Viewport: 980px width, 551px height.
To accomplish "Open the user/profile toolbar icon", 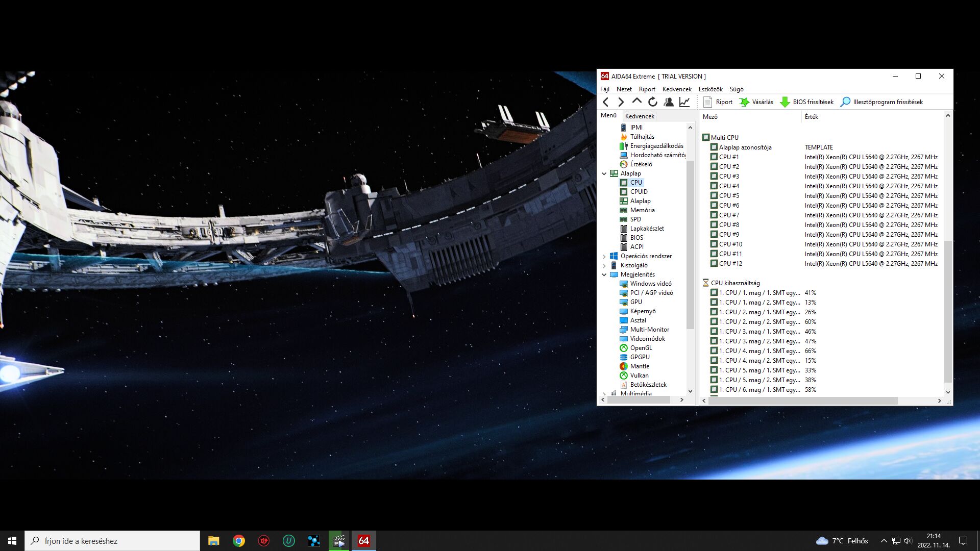I will point(668,102).
